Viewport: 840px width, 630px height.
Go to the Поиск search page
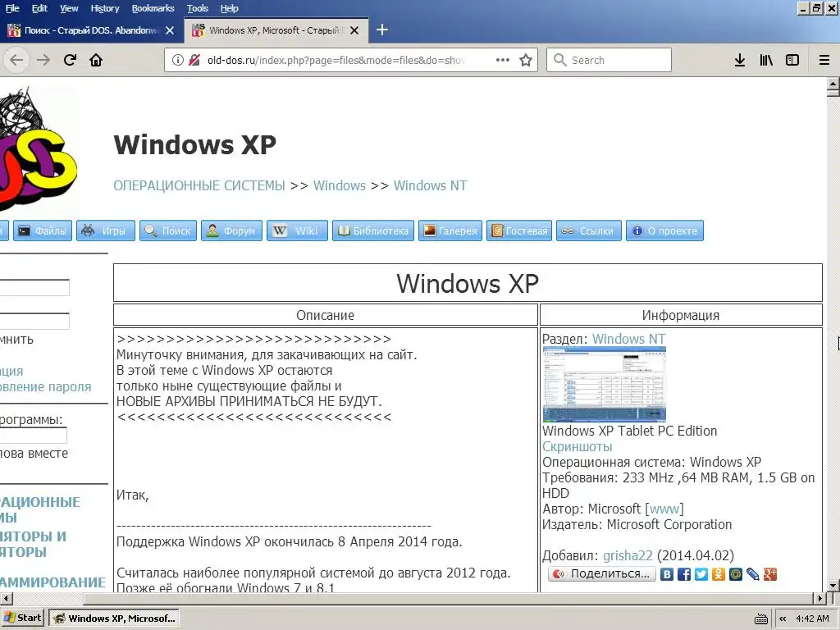tap(168, 231)
